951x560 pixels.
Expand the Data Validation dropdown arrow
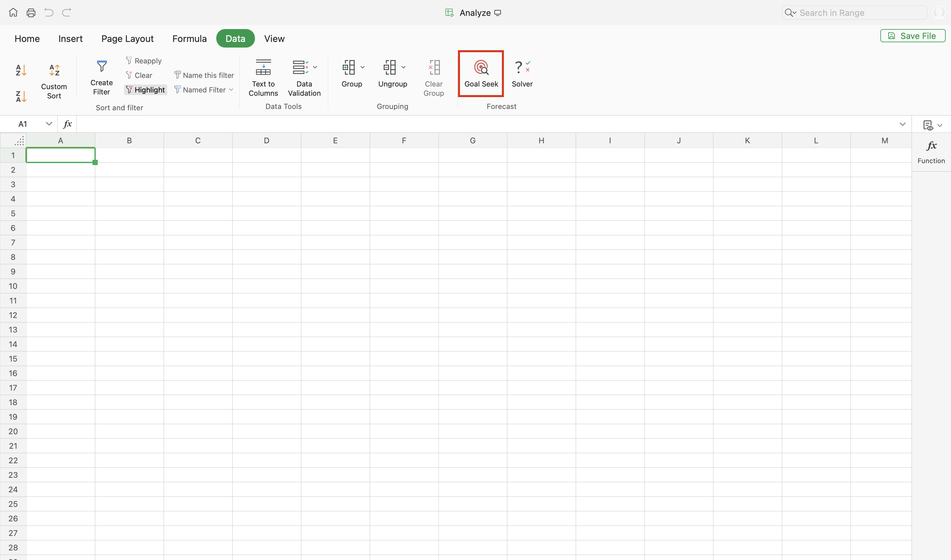coord(315,67)
